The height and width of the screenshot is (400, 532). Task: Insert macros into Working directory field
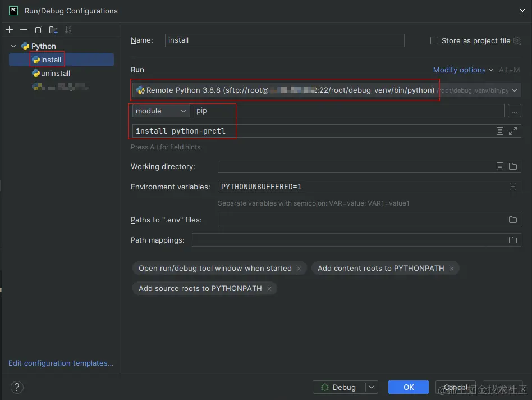500,166
